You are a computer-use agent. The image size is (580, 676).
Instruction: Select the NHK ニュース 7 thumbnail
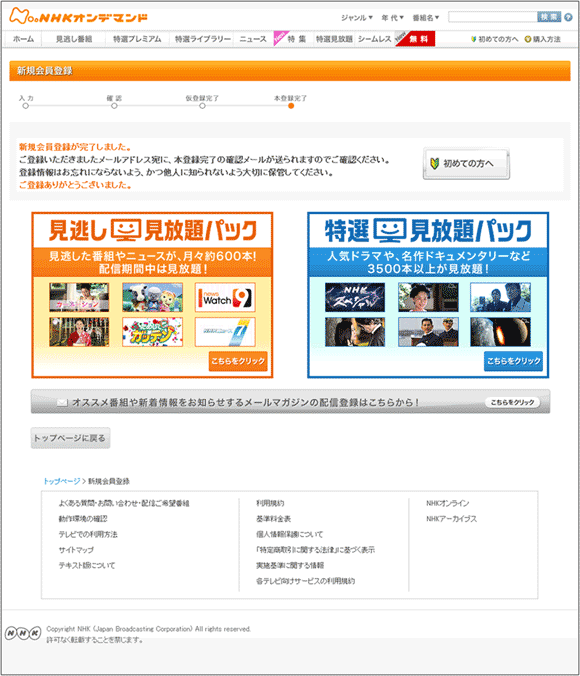point(225,332)
